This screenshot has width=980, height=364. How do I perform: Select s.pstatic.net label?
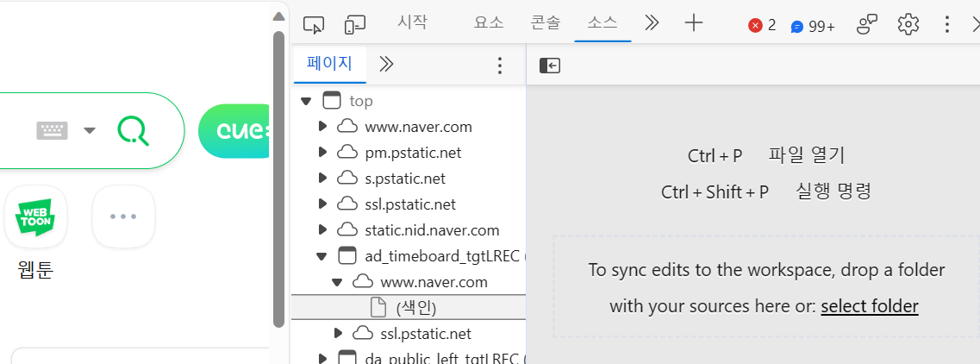coord(405,179)
